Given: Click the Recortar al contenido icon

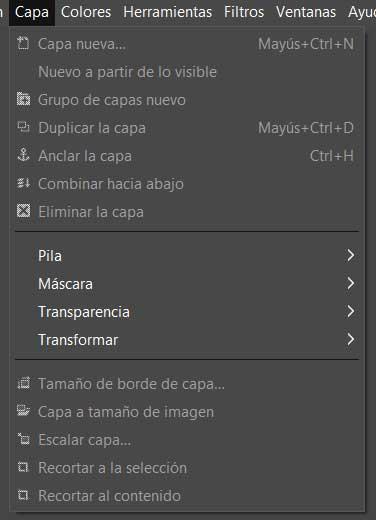Looking at the screenshot, I should click(x=23, y=495).
